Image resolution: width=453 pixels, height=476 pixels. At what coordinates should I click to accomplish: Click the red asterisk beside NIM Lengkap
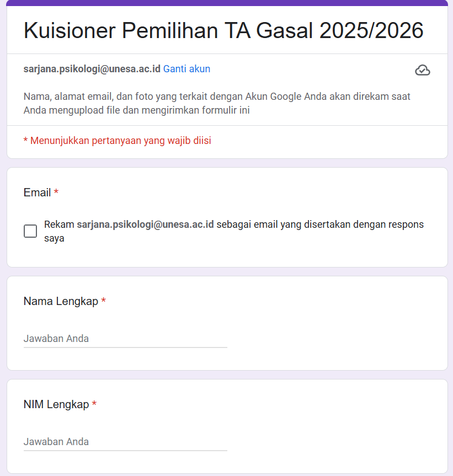94,404
